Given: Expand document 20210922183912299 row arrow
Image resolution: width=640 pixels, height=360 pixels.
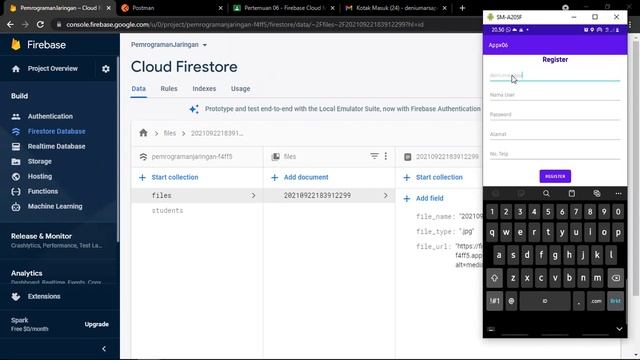Looking at the screenshot, I should pos(385,196).
